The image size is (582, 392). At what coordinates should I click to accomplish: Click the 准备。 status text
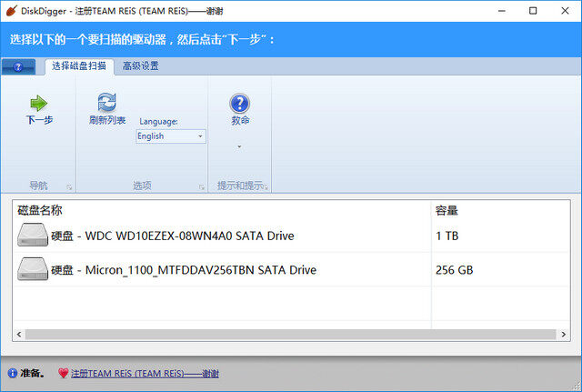click(33, 373)
